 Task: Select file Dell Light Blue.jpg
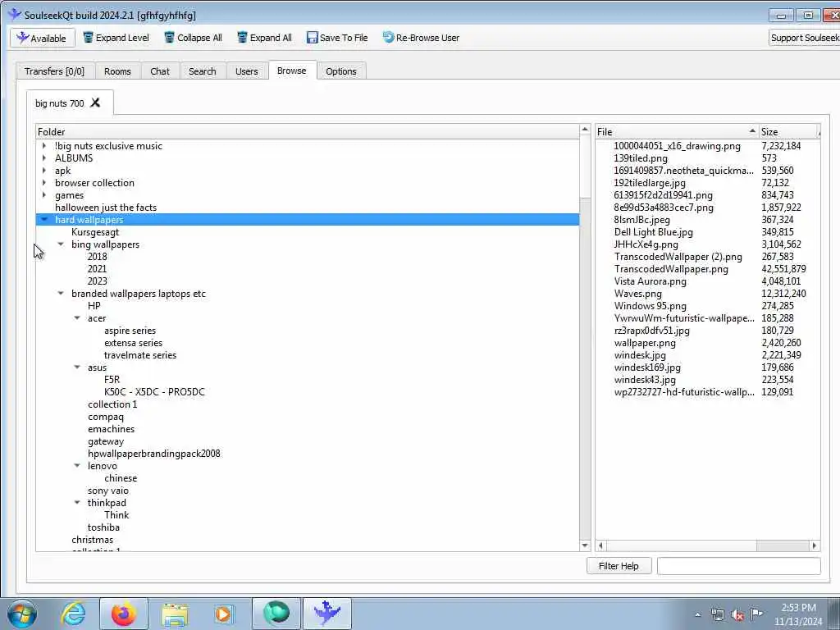[x=653, y=232]
